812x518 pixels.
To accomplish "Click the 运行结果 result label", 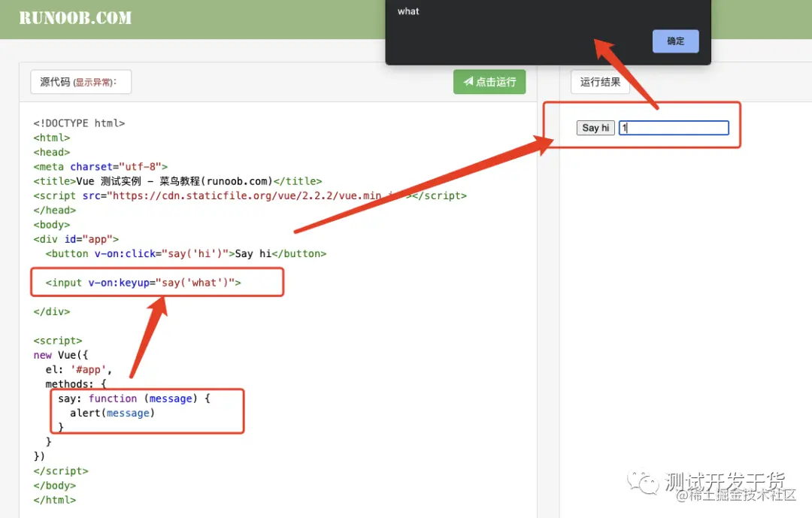I will pyautogui.click(x=600, y=82).
